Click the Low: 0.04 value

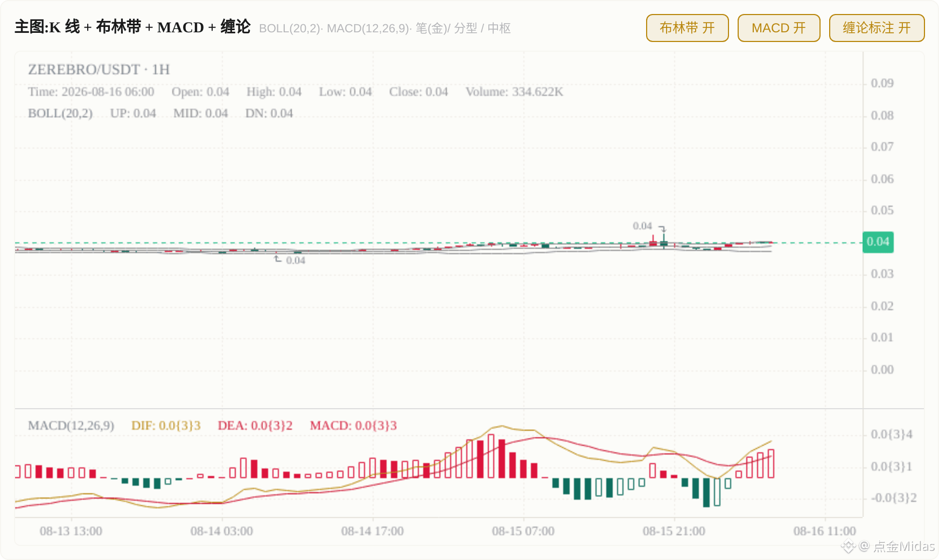(345, 92)
